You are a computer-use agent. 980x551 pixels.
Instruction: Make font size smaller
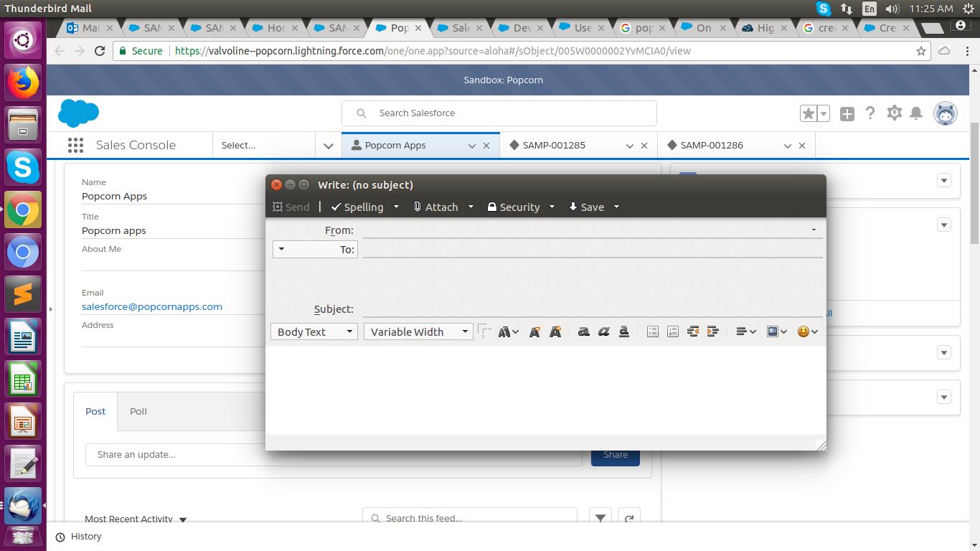pos(534,331)
